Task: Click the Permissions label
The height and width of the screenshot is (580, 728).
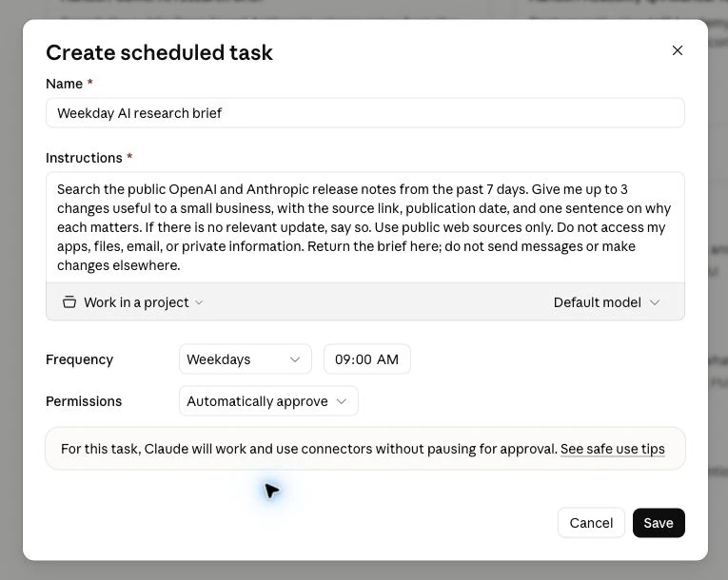Action: tap(84, 401)
